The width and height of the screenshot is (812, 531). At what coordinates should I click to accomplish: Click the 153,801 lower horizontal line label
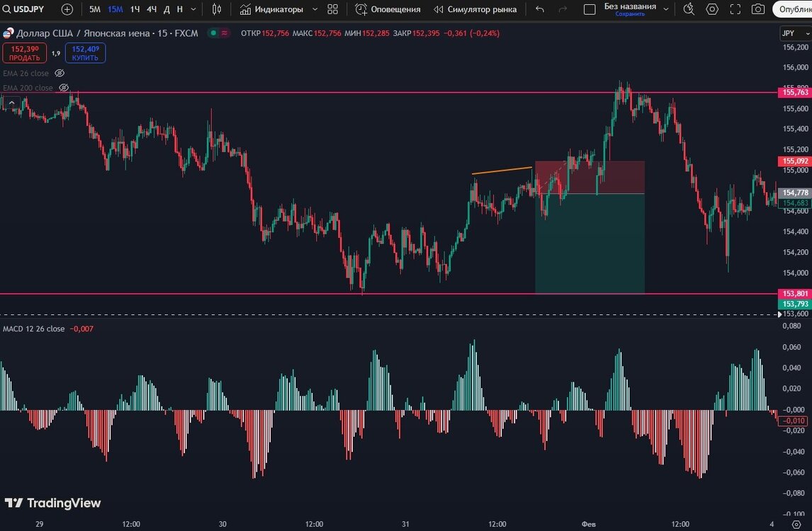(795, 293)
